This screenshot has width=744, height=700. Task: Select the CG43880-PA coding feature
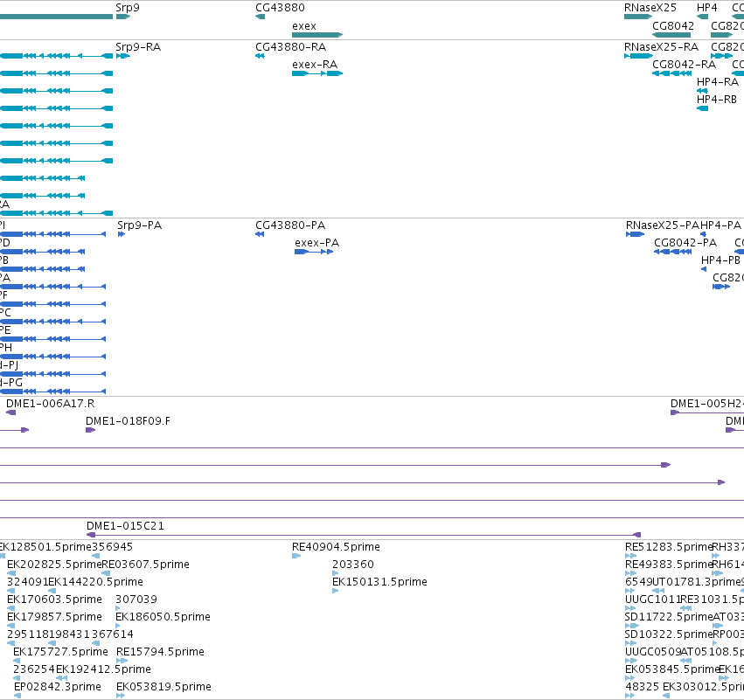(260, 234)
